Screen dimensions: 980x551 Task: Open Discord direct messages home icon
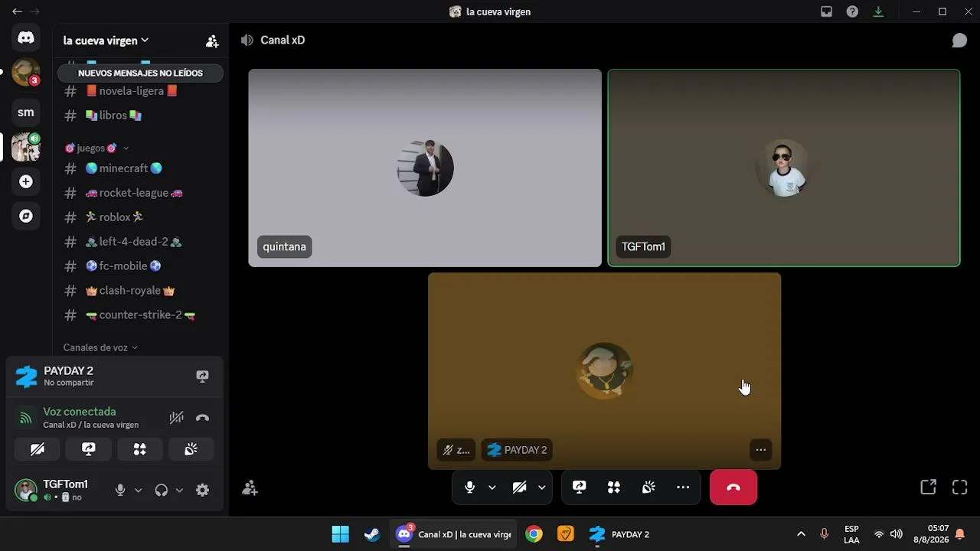click(x=26, y=37)
